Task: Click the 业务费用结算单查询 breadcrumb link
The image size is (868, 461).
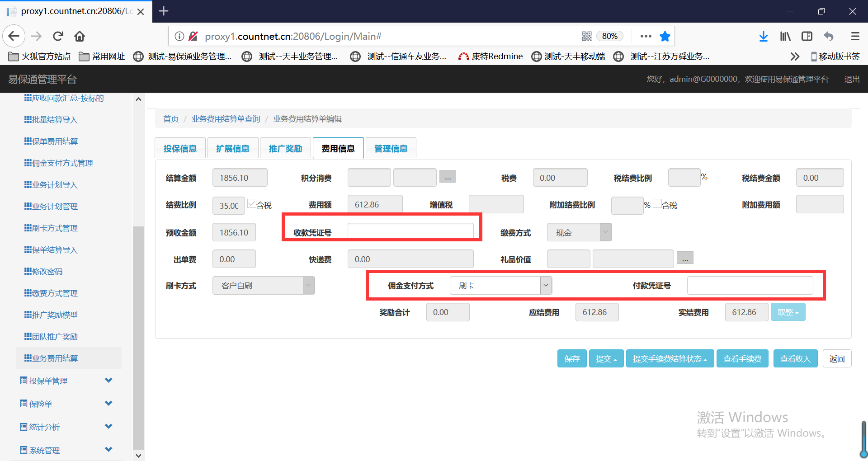Action: coord(226,119)
